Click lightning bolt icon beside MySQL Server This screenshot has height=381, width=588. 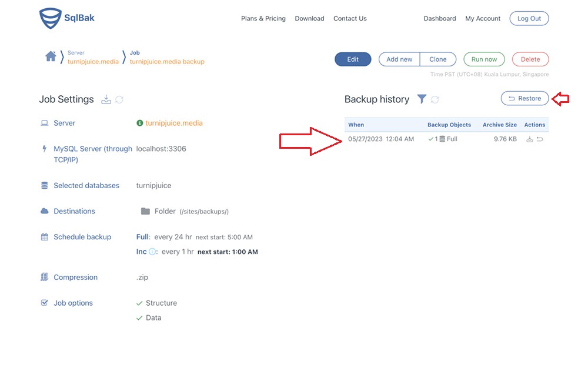44,149
